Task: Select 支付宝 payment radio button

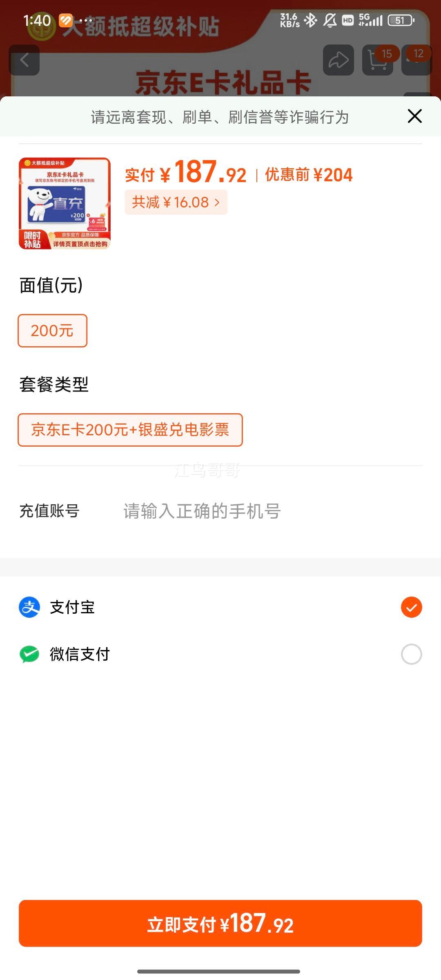Action: pyautogui.click(x=411, y=607)
